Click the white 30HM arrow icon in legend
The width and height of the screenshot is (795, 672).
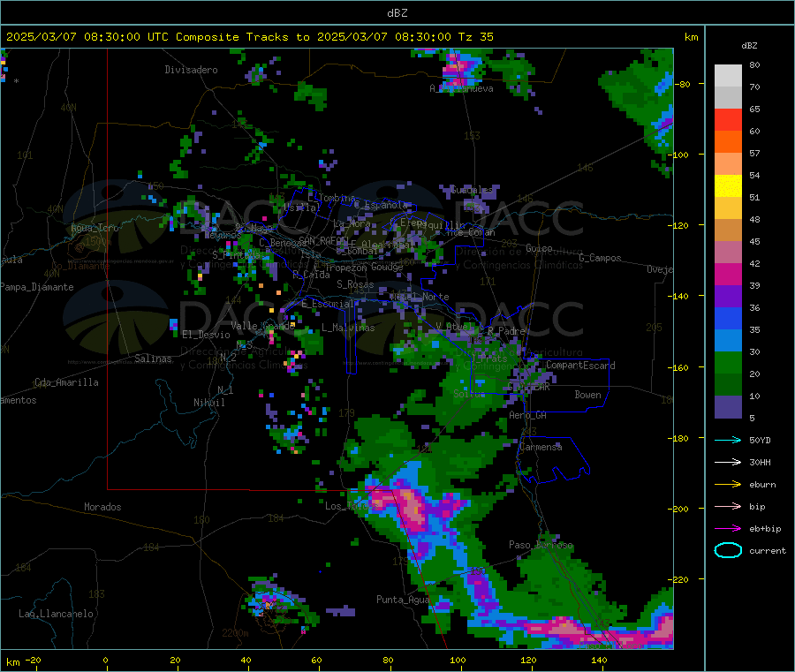(x=728, y=462)
